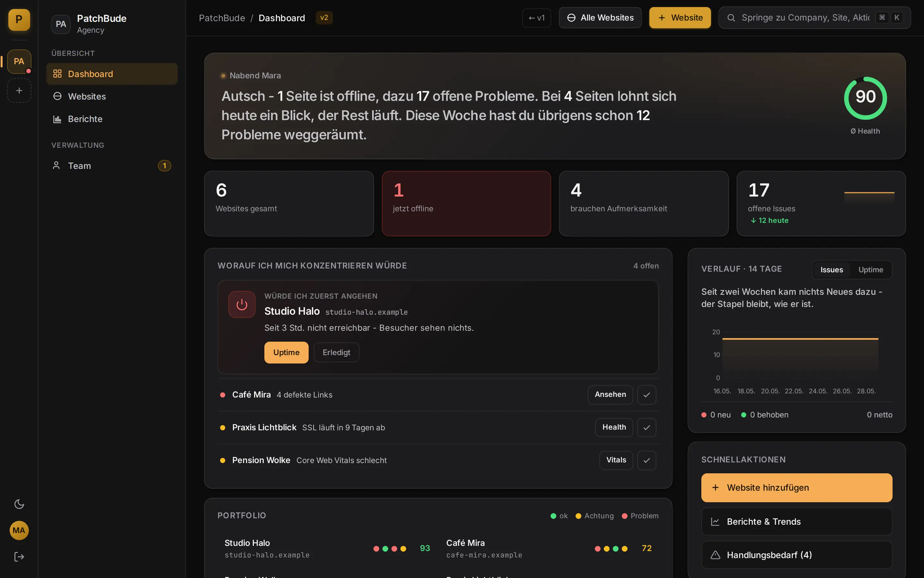Click the Studio Halo score 93
This screenshot has height=578, width=924.
tap(424, 548)
